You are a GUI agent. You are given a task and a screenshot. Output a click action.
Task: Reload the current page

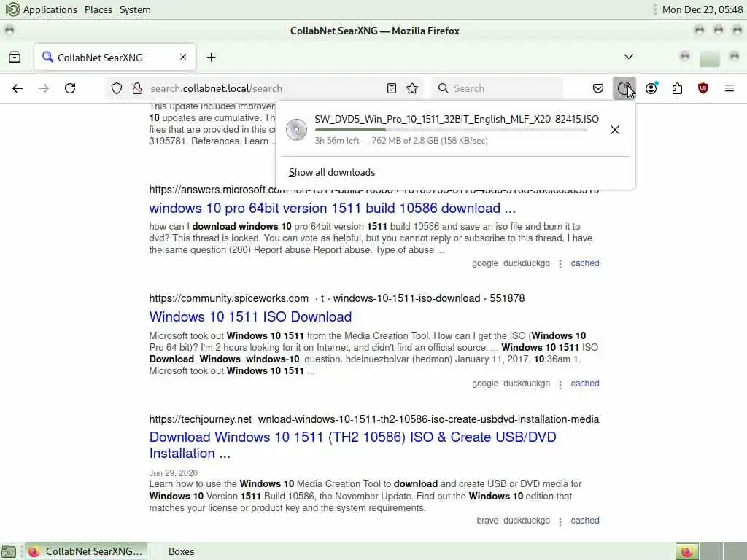click(70, 88)
